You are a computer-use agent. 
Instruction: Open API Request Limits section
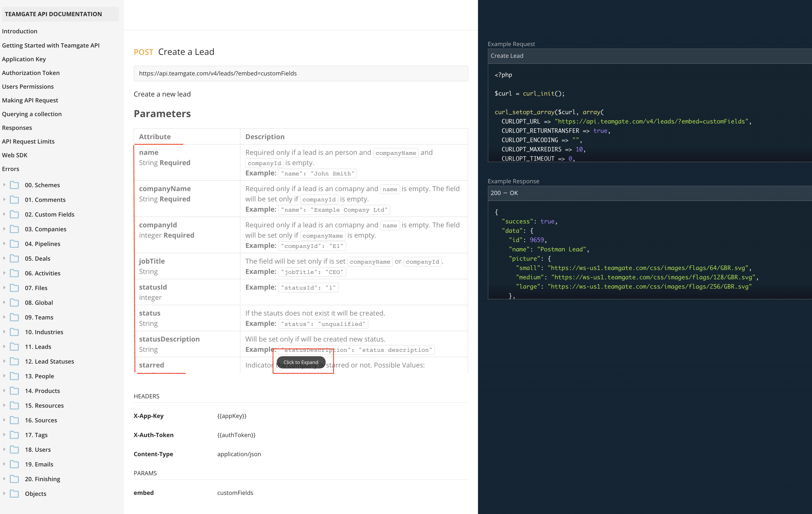coord(28,141)
